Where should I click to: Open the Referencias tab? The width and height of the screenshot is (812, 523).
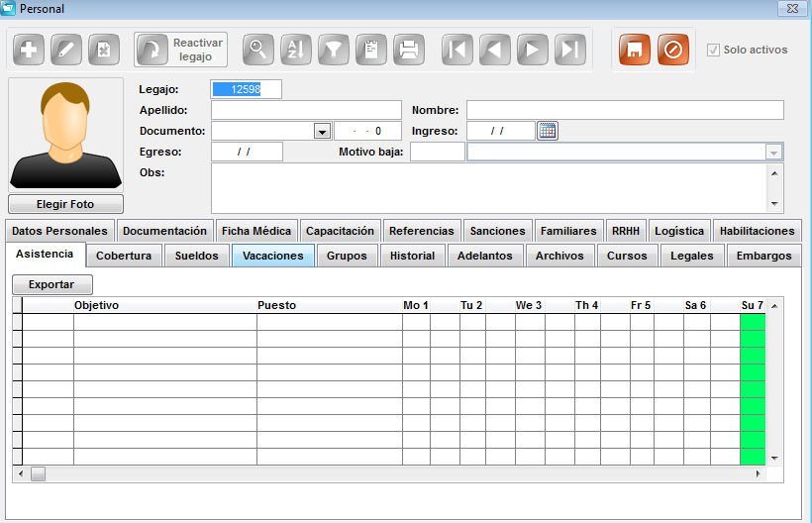pyautogui.click(x=422, y=231)
